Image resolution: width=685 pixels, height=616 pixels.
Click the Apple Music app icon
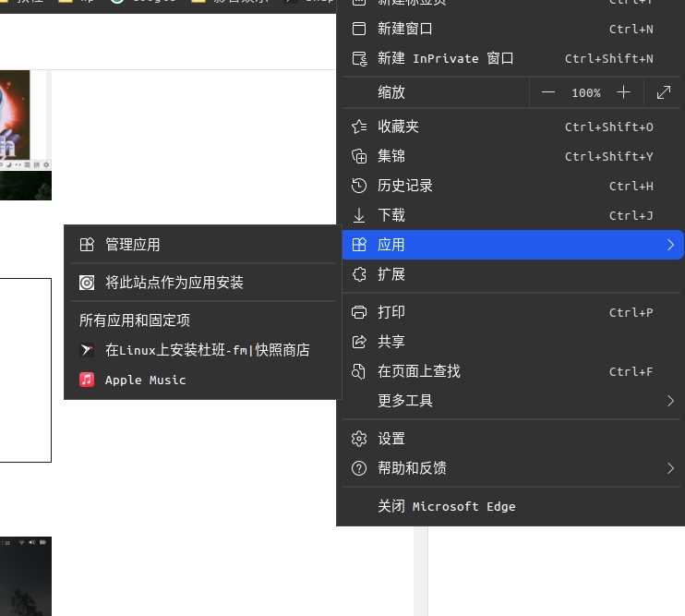tap(87, 380)
